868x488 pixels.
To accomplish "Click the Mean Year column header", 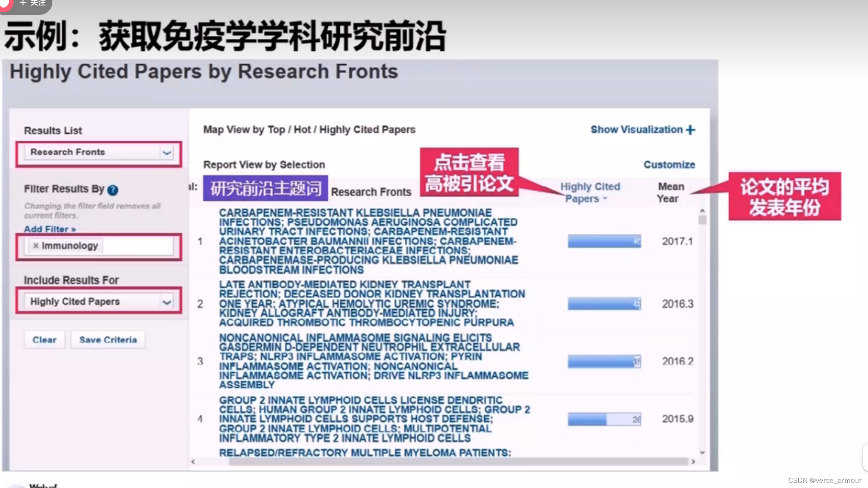I will coord(670,192).
